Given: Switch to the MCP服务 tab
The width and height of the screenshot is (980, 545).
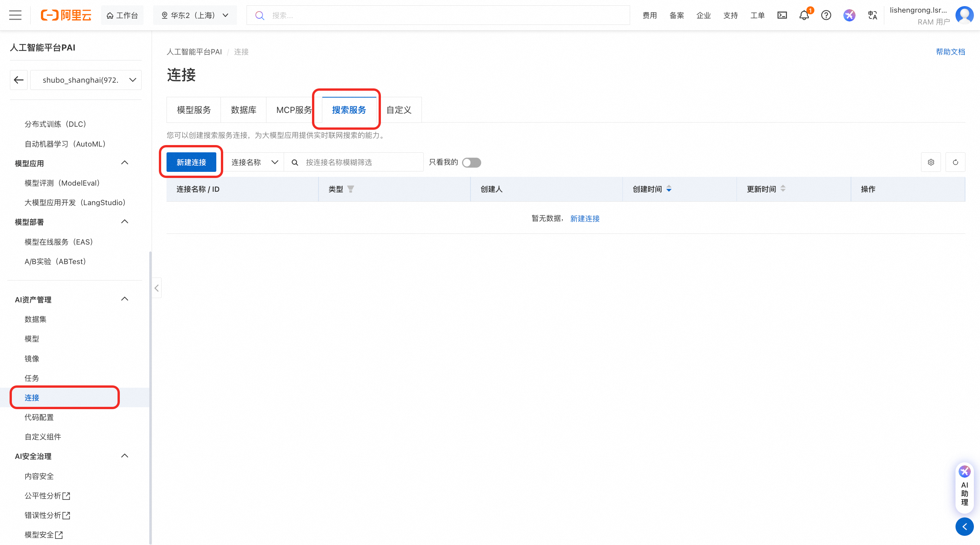Looking at the screenshot, I should 294,110.
